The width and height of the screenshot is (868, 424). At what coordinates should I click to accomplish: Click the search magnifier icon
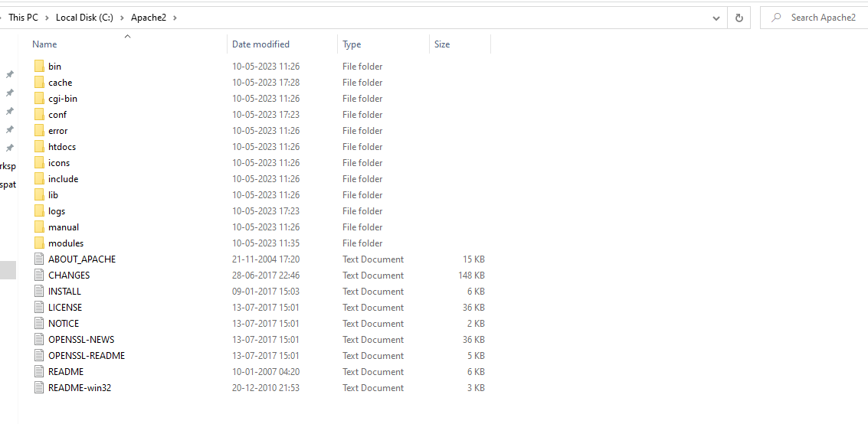pyautogui.click(x=776, y=17)
